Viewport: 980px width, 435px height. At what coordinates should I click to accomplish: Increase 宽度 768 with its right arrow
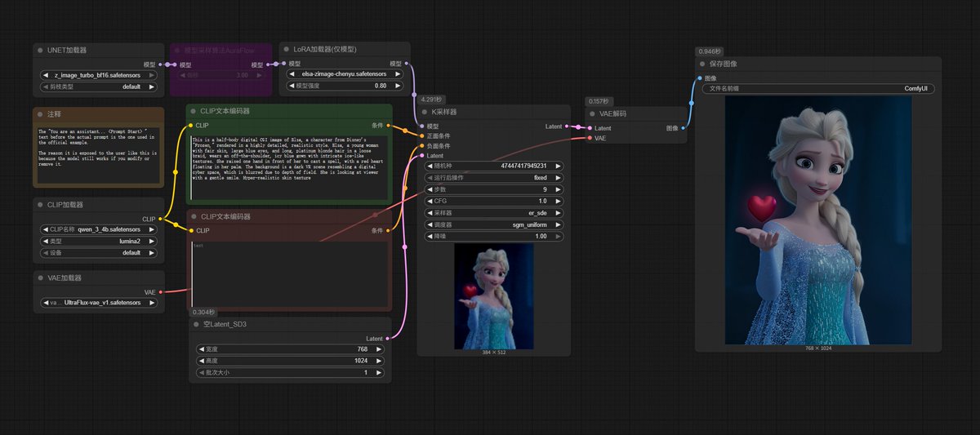(381, 348)
